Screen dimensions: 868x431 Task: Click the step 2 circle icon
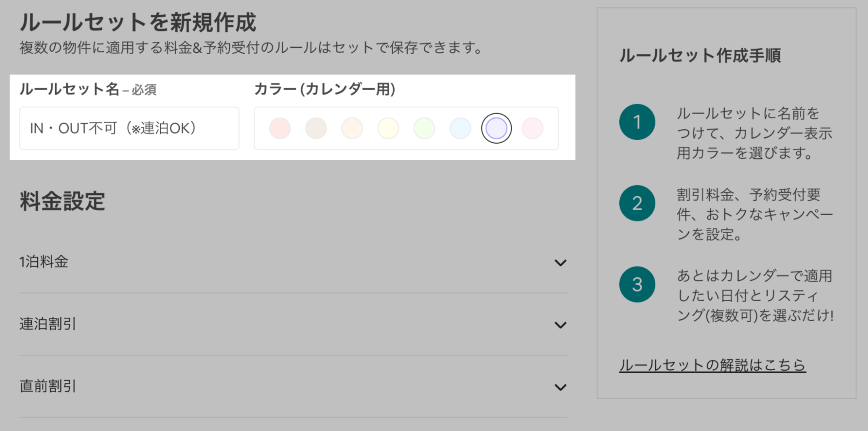coord(637,203)
